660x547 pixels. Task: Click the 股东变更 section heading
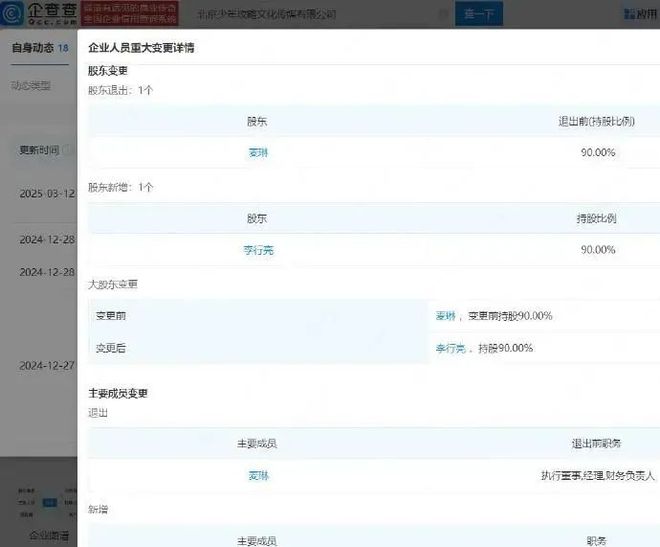click(x=108, y=71)
